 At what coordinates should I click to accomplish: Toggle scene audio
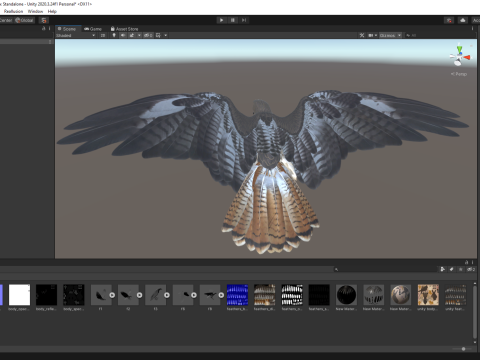pyautogui.click(x=123, y=35)
